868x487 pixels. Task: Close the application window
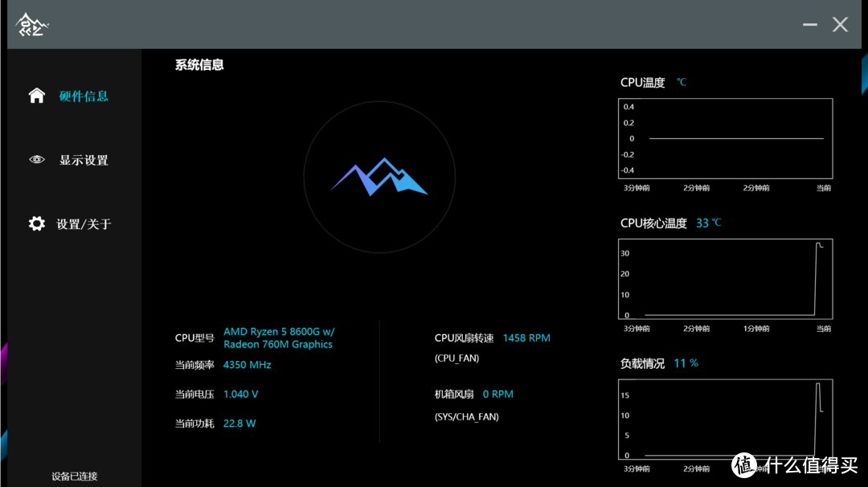pyautogui.click(x=840, y=24)
